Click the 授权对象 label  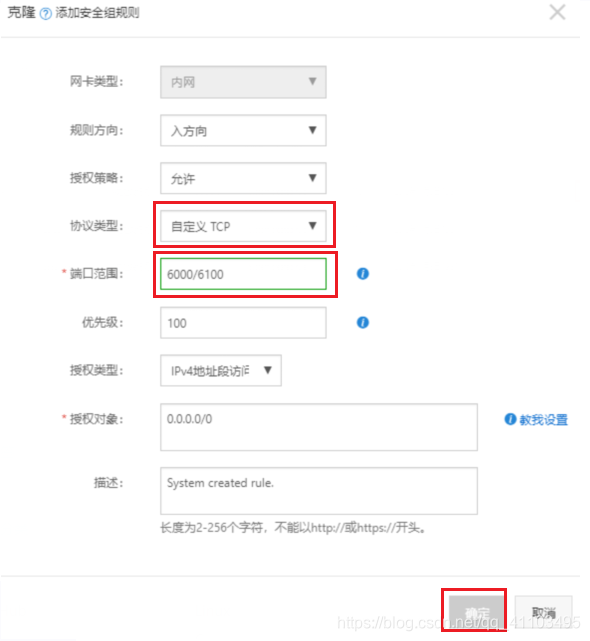[96, 419]
